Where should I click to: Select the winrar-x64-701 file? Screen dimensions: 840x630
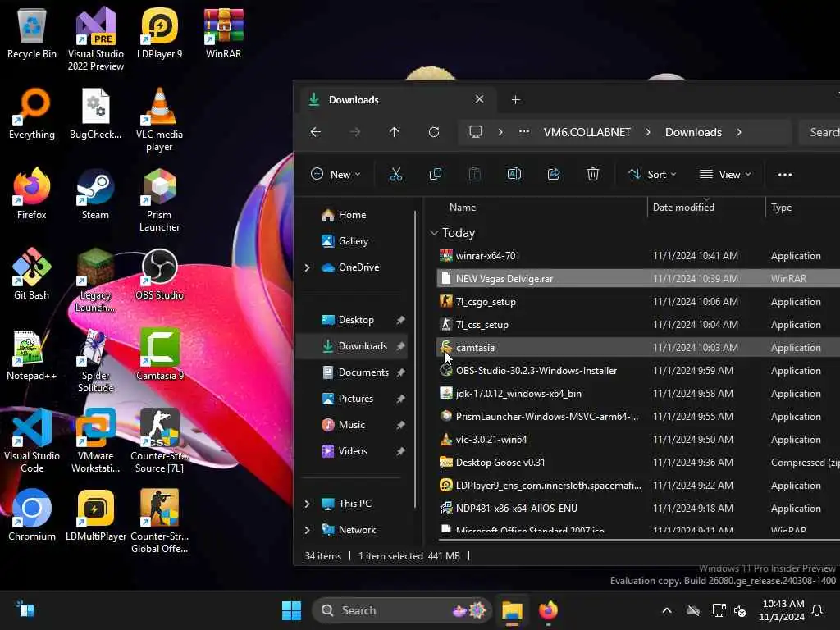(x=638, y=256)
